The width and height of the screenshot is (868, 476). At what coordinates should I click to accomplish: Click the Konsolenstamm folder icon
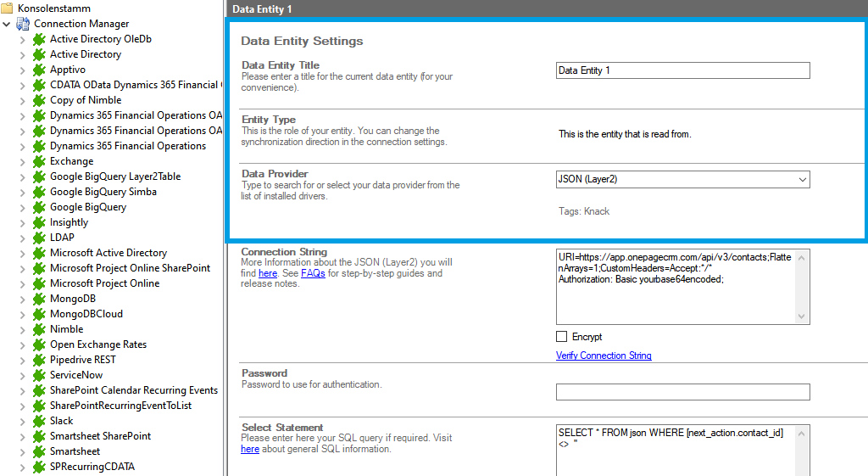click(8, 8)
